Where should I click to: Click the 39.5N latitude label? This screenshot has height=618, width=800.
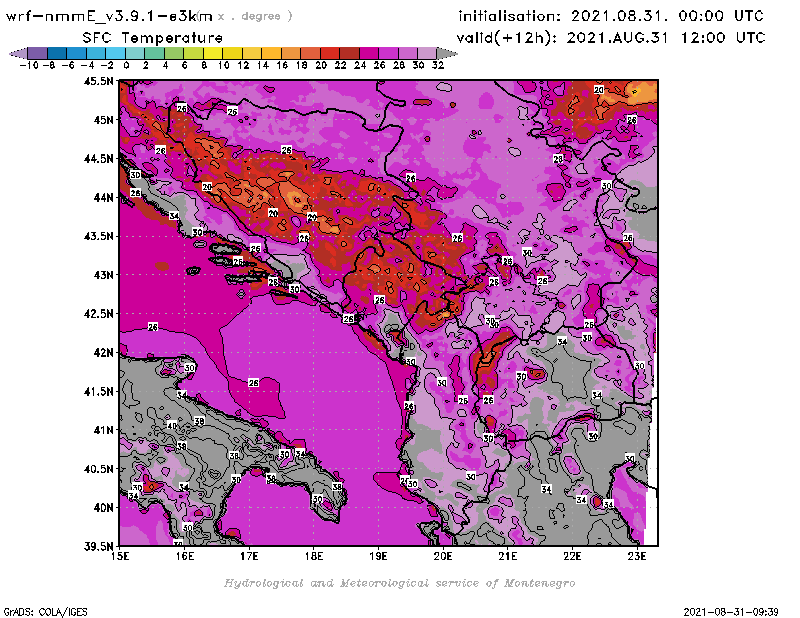[x=98, y=547]
